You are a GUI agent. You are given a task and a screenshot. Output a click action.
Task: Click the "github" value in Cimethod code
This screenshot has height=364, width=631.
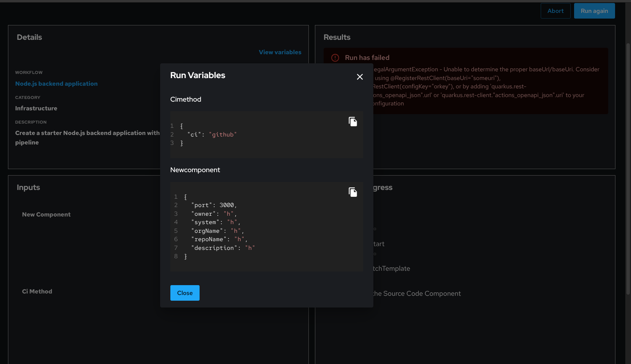(x=223, y=135)
